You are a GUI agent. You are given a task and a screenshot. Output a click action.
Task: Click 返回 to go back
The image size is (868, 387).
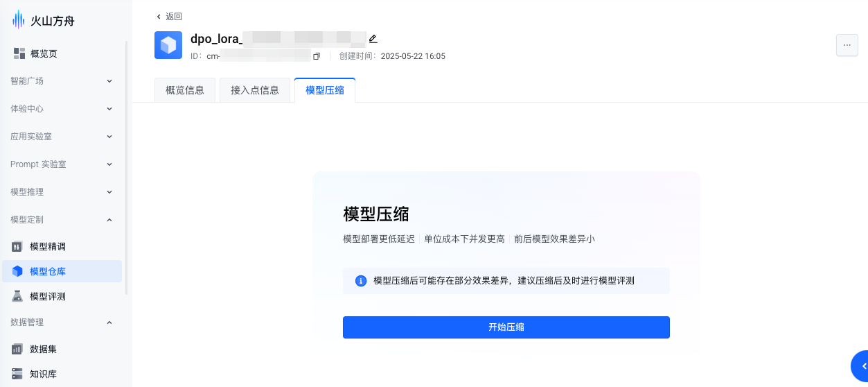(169, 16)
